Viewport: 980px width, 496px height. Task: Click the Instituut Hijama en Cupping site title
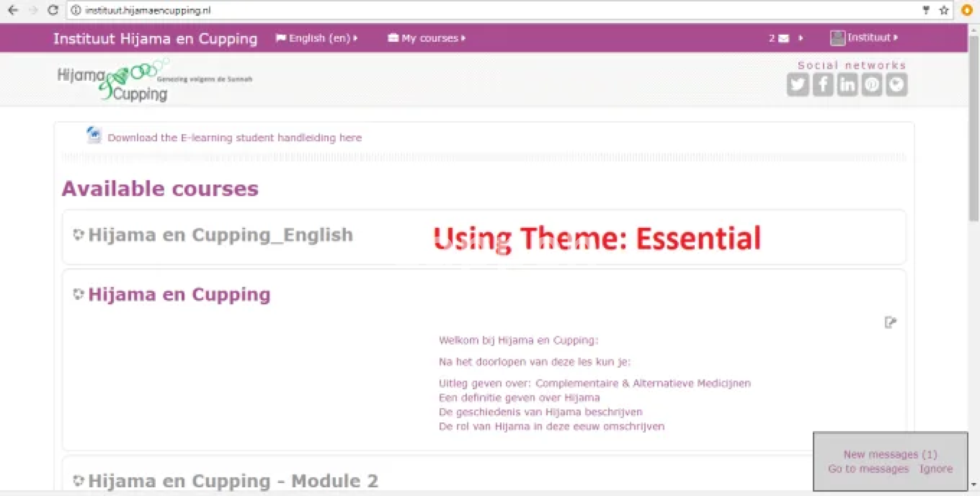coord(155,39)
